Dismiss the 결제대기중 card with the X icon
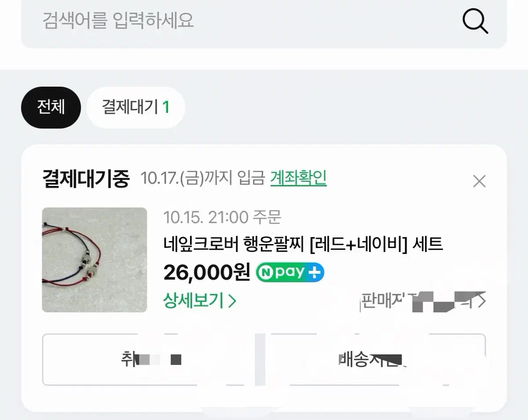The image size is (528, 420). (x=479, y=181)
